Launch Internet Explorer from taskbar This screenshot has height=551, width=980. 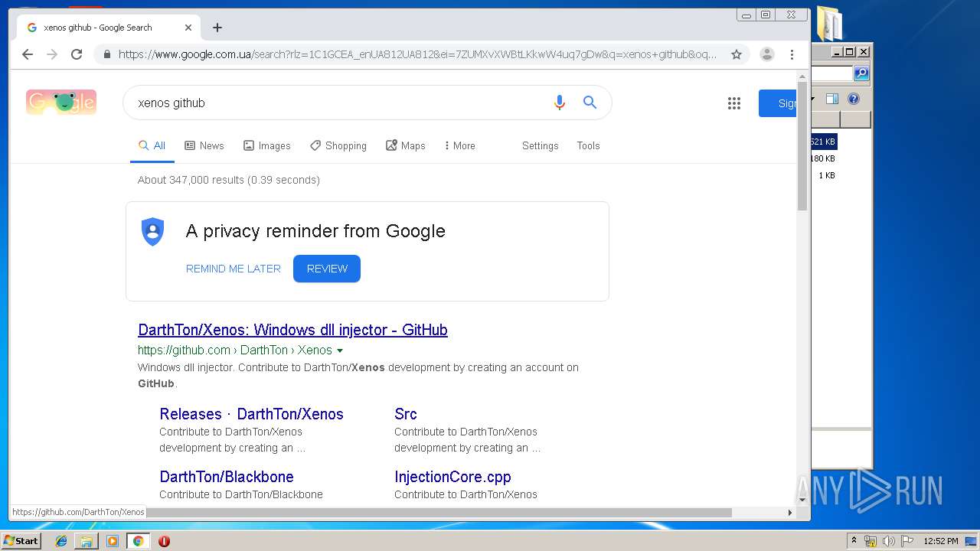click(61, 541)
